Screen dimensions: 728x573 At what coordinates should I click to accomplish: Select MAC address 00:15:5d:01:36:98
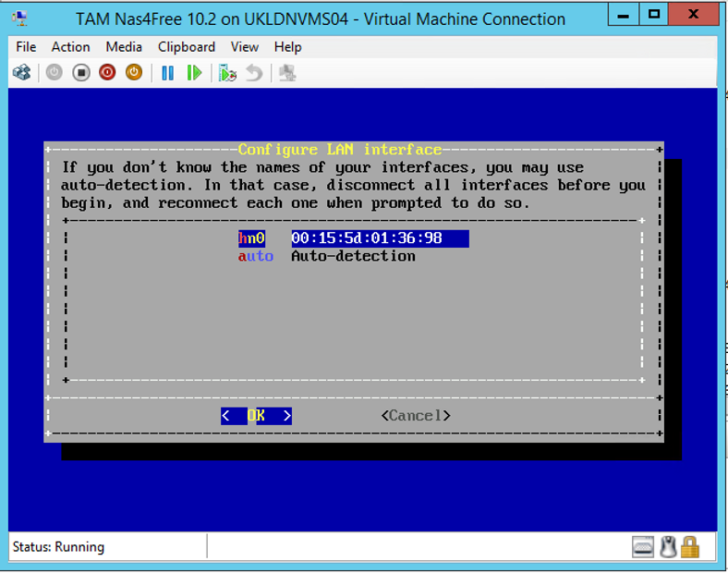click(380, 238)
